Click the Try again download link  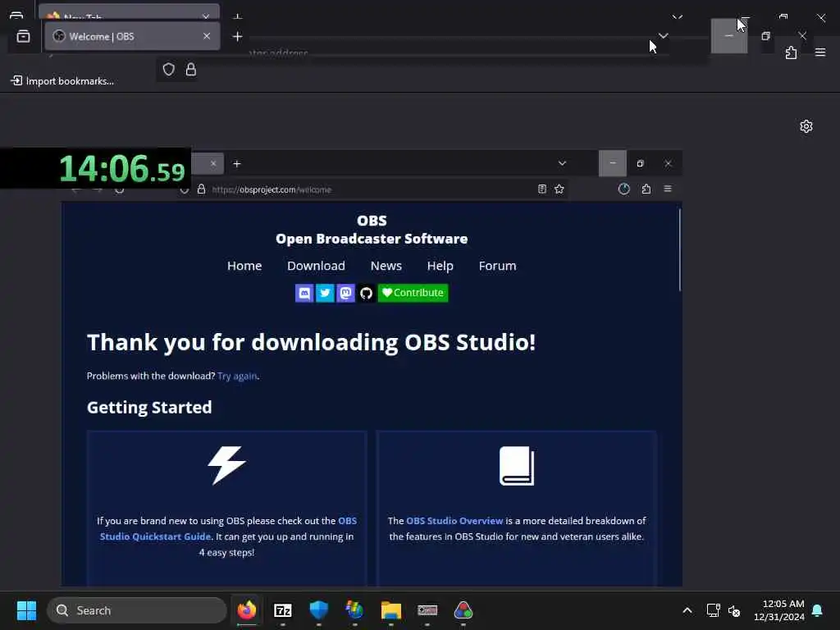(237, 376)
